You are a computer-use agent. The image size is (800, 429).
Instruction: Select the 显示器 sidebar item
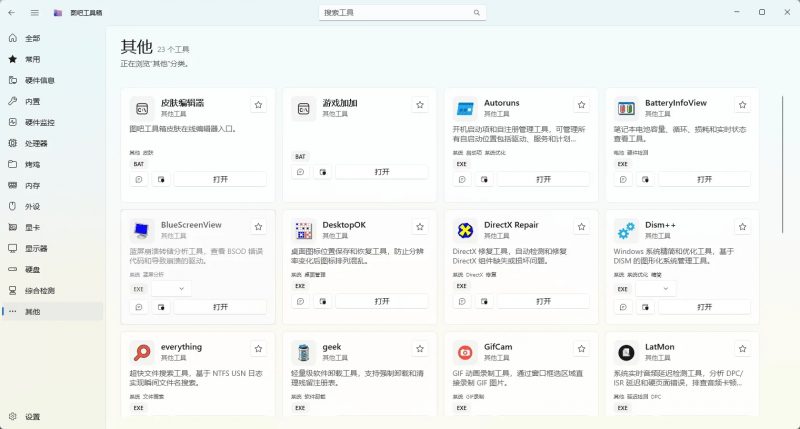pyautogui.click(x=53, y=248)
